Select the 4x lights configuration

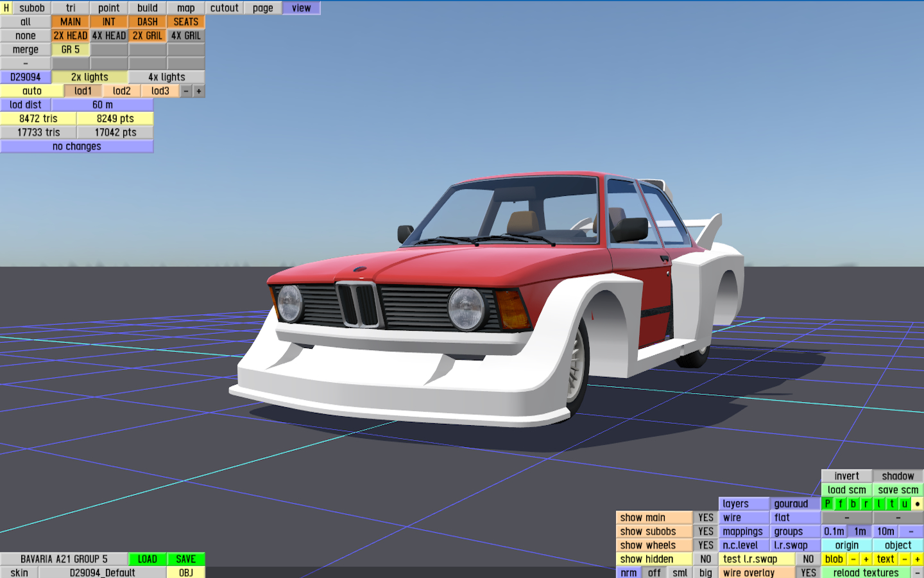(x=167, y=77)
